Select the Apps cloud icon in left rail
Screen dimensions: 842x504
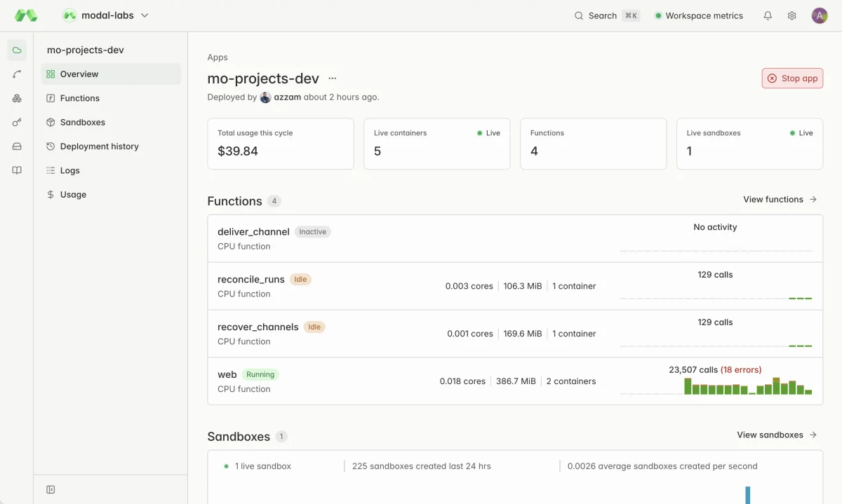coord(17,50)
